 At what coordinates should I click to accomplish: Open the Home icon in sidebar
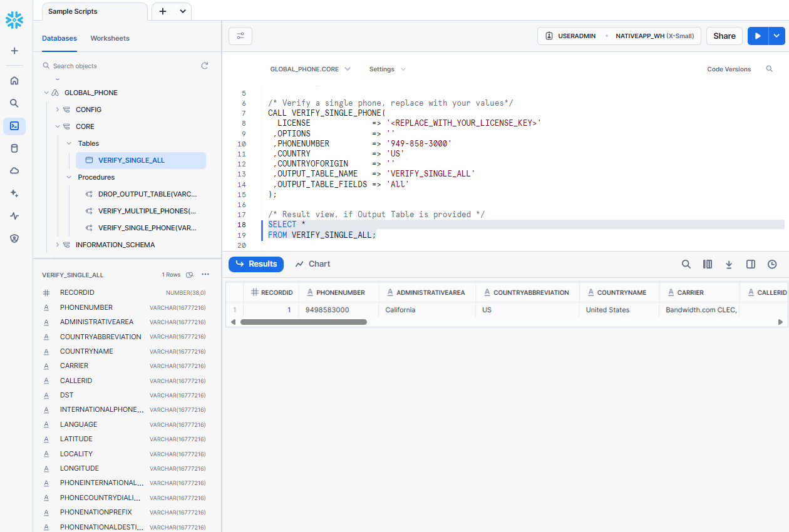point(14,81)
